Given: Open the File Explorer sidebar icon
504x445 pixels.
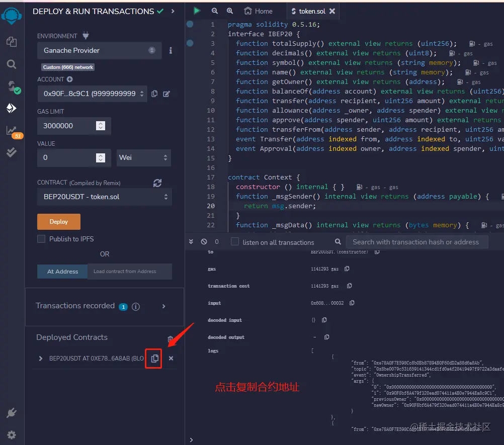Looking at the screenshot, I should [x=12, y=42].
